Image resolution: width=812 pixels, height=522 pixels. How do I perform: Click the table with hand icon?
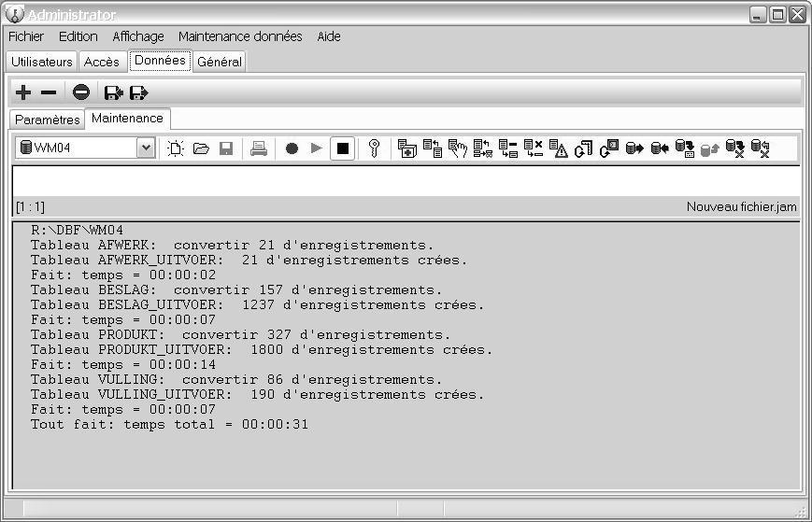pos(458,148)
